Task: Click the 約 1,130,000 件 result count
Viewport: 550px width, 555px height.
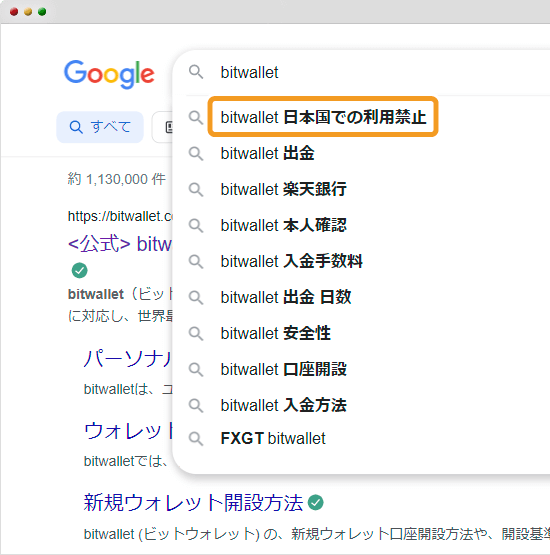Action: click(x=117, y=179)
